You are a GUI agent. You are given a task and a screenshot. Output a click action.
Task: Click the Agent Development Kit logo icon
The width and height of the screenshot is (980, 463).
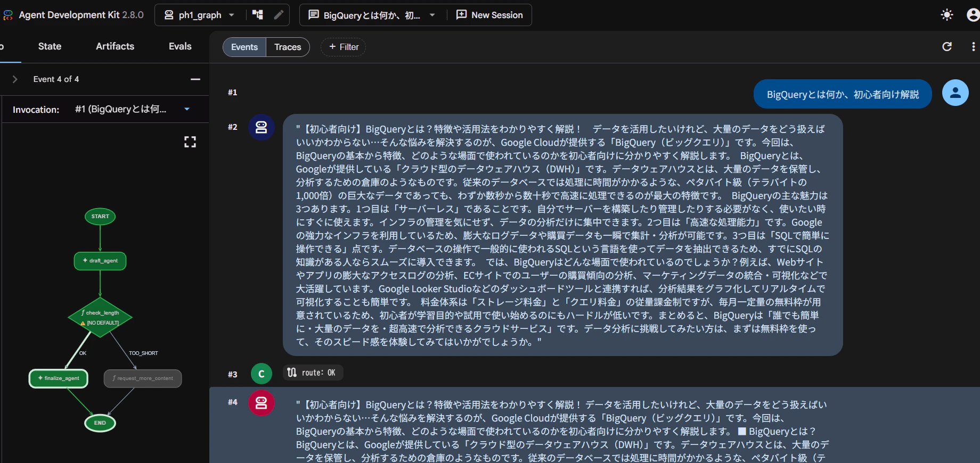pos(8,15)
